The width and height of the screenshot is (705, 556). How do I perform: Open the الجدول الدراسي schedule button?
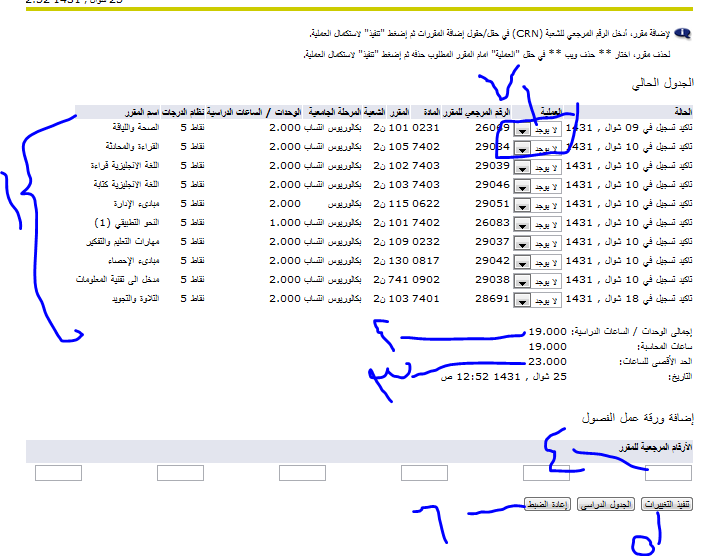(x=606, y=504)
